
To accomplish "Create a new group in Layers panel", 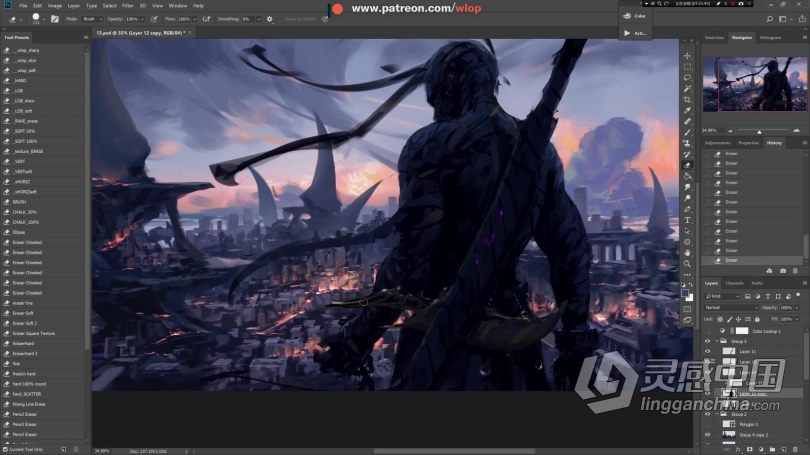I will coord(772,449).
